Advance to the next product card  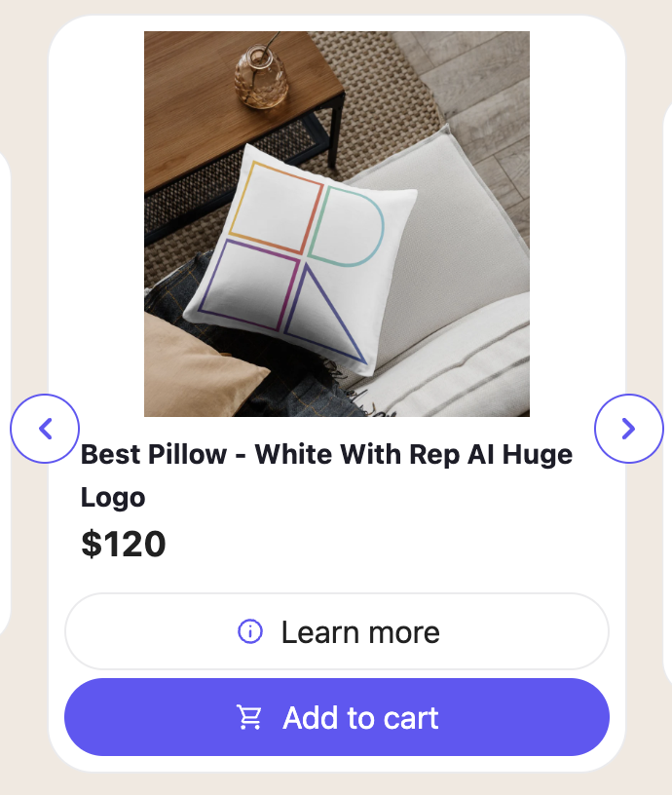629,429
